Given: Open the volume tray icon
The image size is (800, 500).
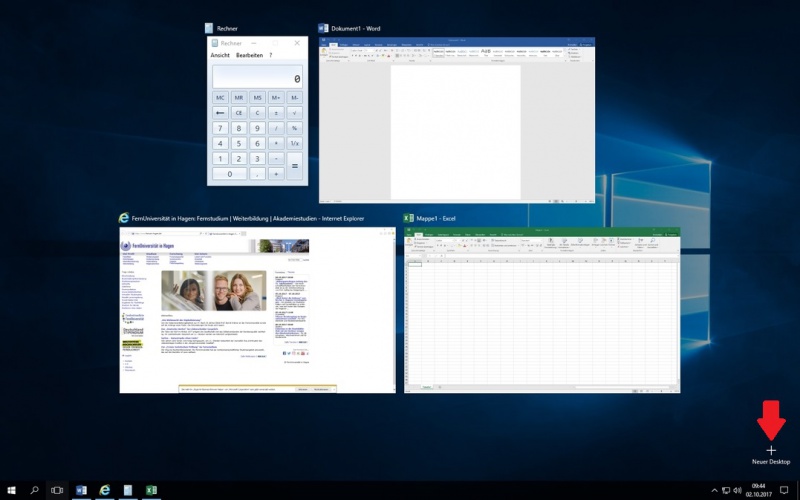Looking at the screenshot, I should click(737, 491).
